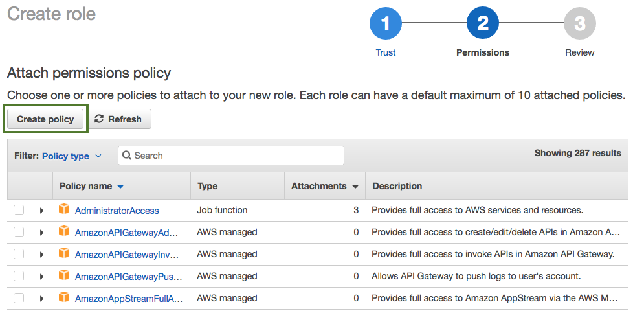The height and width of the screenshot is (311, 644).
Task: Click the magnifier icon in Search box
Action: pos(128,155)
